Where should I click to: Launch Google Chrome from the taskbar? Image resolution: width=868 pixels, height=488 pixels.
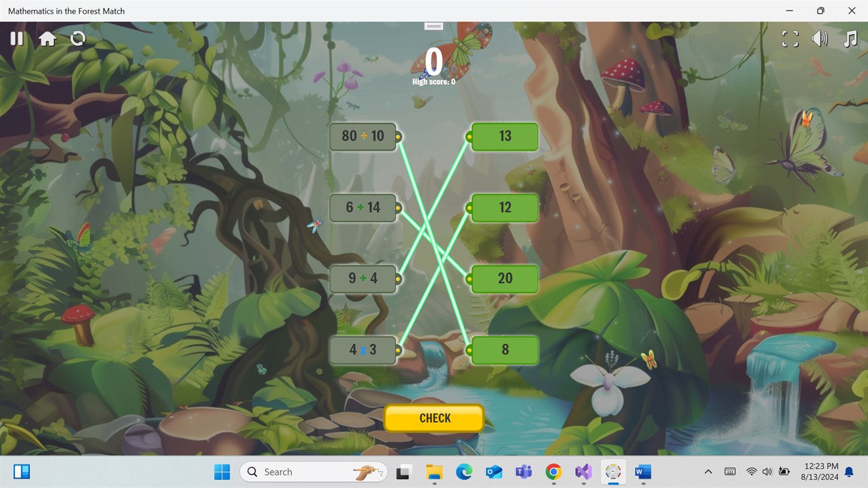tap(553, 472)
